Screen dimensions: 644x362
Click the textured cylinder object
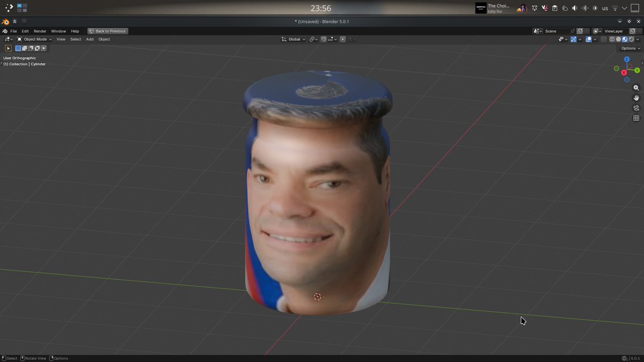pyautogui.click(x=317, y=193)
